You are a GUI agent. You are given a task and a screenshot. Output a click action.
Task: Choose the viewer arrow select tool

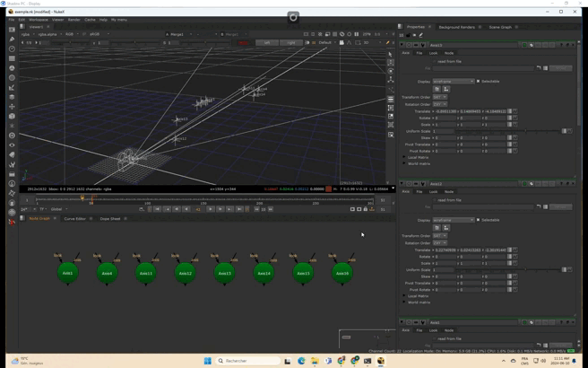pos(391,54)
